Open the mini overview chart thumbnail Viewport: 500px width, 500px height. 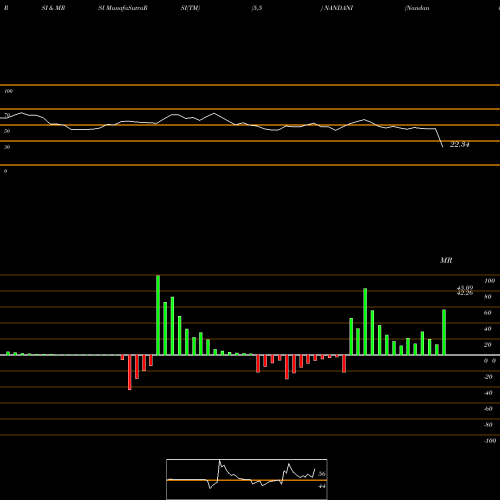click(x=247, y=479)
